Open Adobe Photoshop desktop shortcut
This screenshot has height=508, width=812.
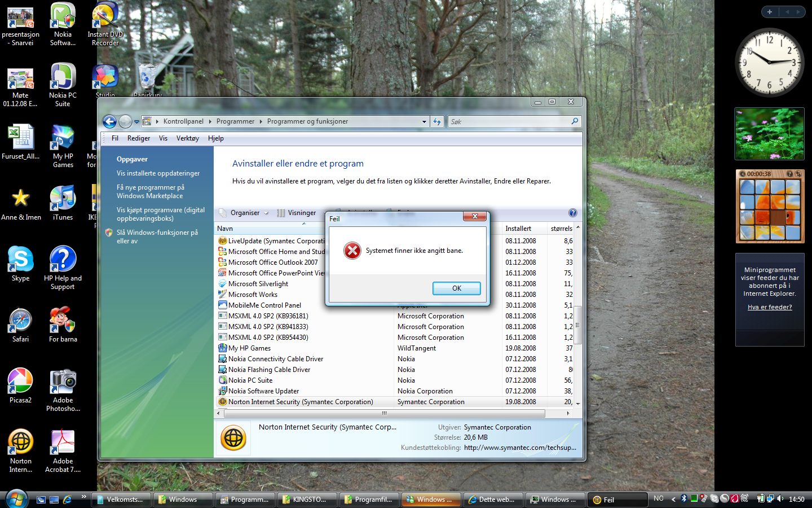pos(63,391)
